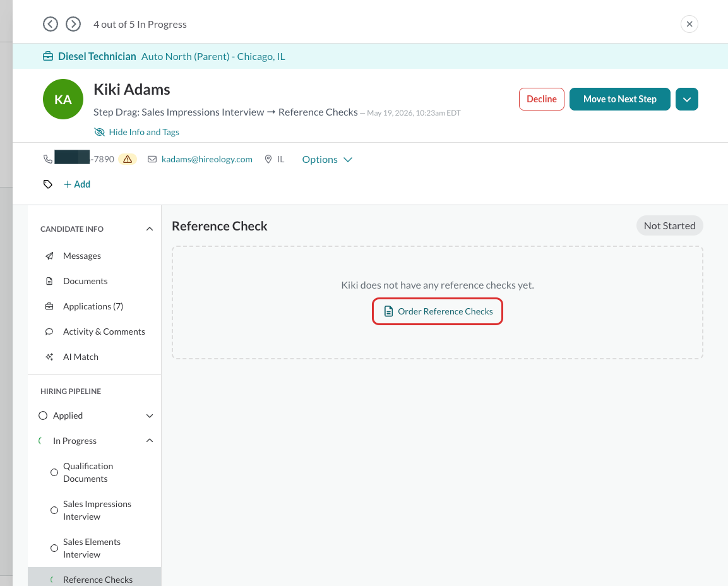Click the Not Started status badge
Screen dimensions: 728x586
pyautogui.click(x=669, y=225)
